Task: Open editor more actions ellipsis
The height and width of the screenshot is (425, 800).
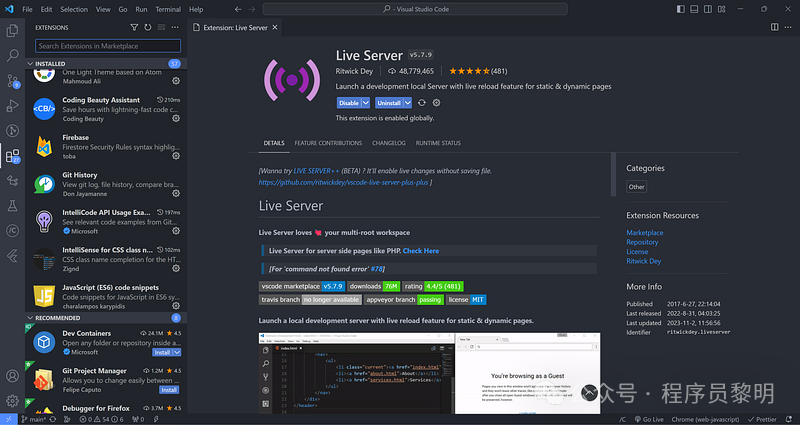Action: point(789,27)
